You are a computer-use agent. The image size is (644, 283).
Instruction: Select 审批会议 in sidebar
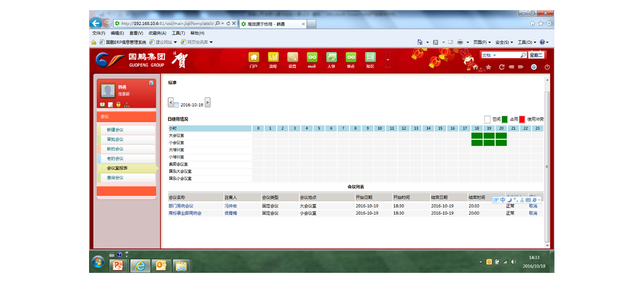[x=126, y=139]
